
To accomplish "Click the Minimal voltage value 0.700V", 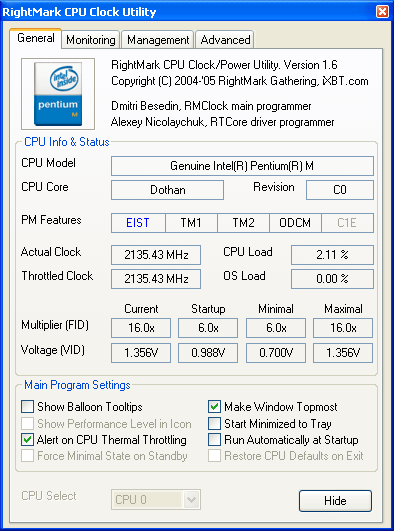I will coord(276,353).
